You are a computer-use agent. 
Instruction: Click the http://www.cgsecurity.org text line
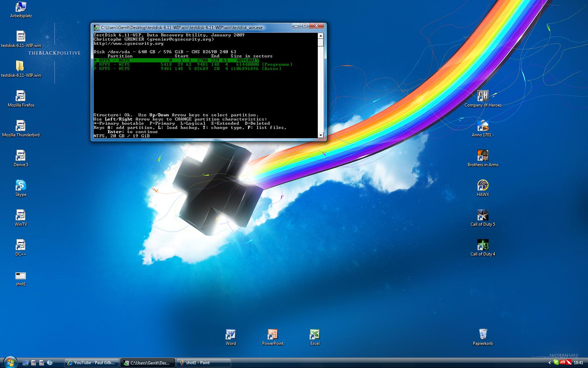click(x=128, y=43)
